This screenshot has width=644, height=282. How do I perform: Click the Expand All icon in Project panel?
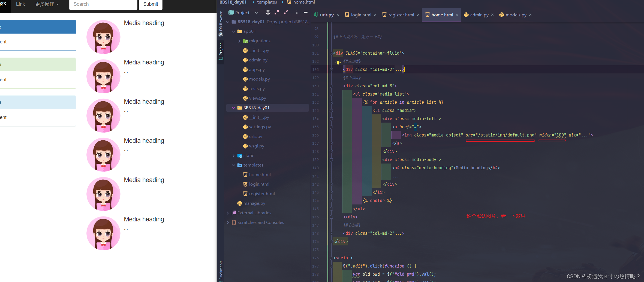(x=277, y=12)
